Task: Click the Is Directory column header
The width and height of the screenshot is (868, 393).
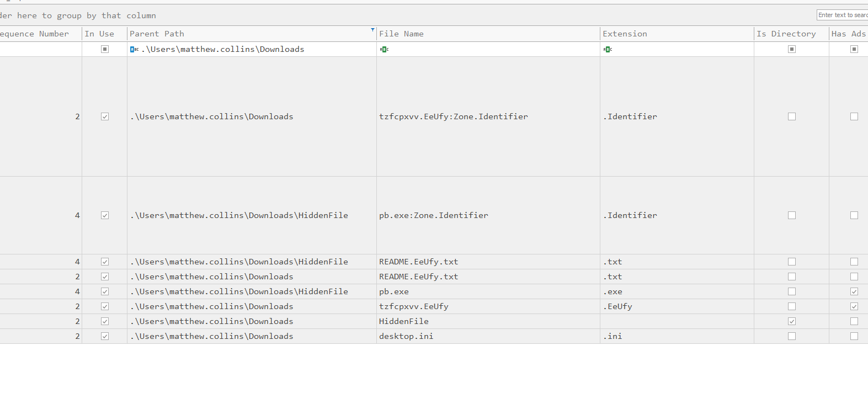Action: point(786,34)
